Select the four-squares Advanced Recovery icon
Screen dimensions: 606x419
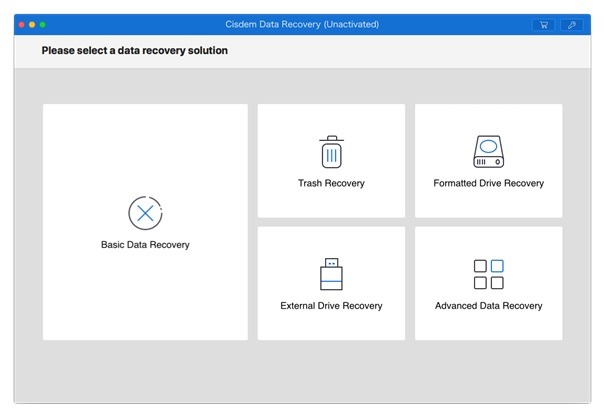(x=488, y=274)
